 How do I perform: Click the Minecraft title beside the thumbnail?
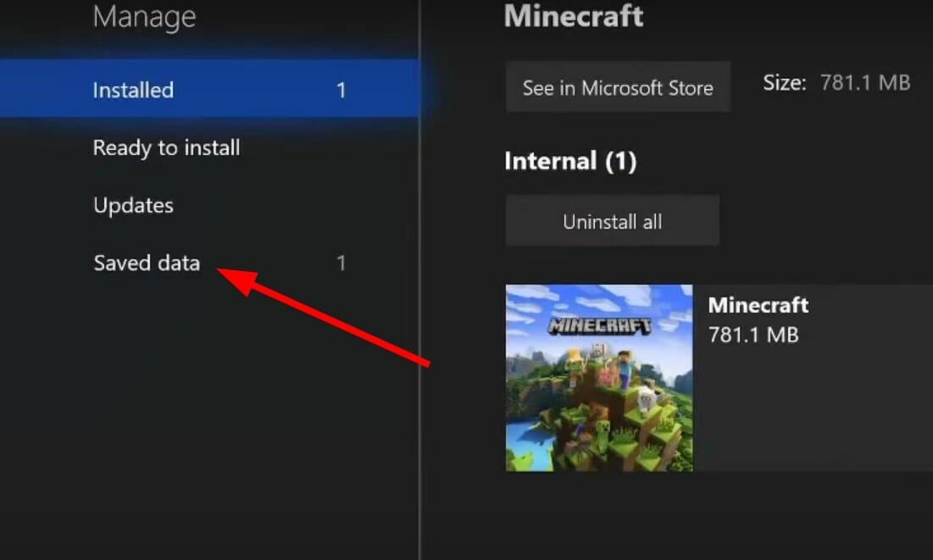tap(758, 305)
